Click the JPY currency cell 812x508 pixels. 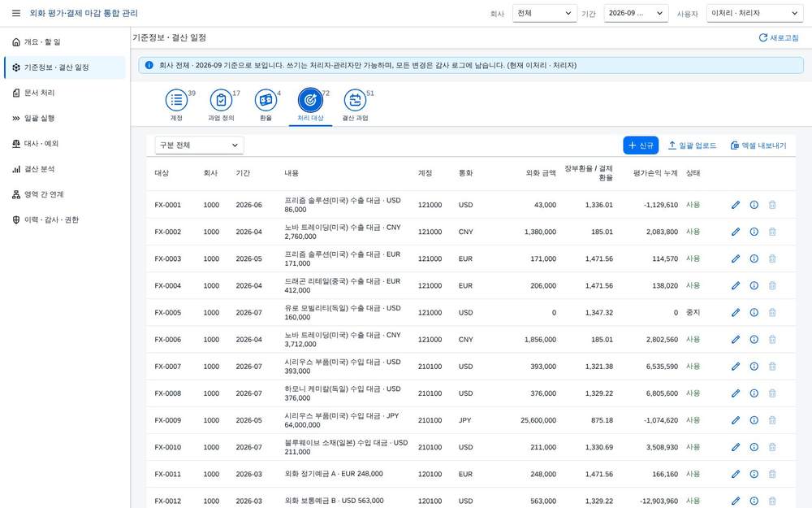(464, 420)
